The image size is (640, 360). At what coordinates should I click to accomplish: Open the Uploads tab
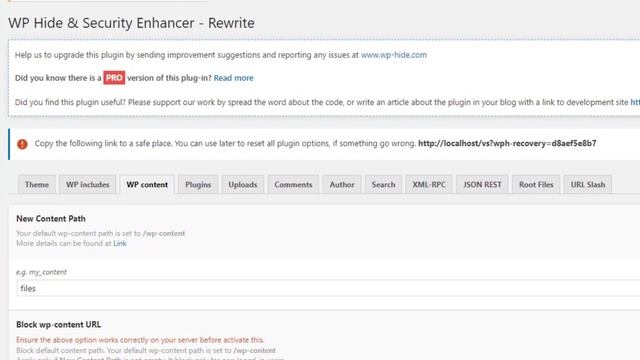click(243, 184)
